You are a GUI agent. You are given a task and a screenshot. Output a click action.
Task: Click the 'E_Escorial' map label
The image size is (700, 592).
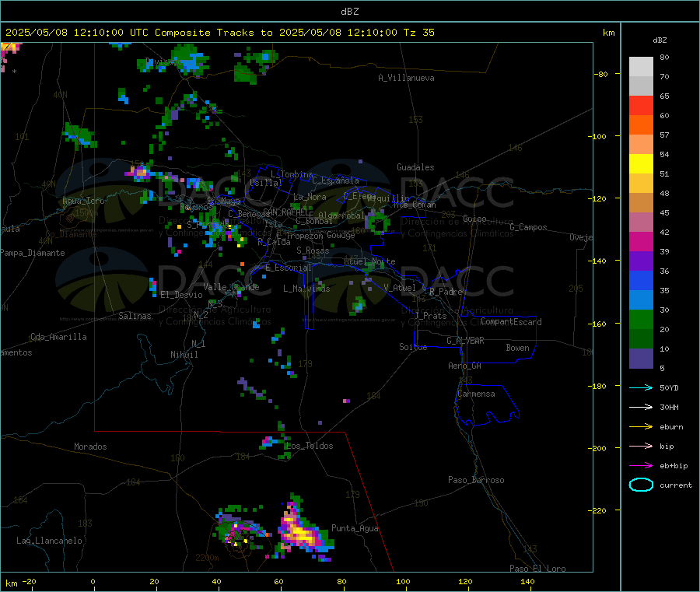point(289,268)
